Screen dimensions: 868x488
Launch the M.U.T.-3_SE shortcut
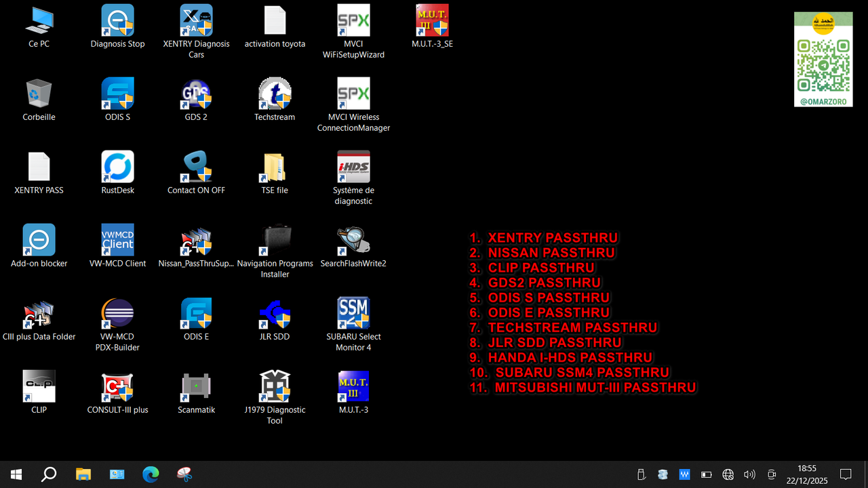tap(432, 27)
